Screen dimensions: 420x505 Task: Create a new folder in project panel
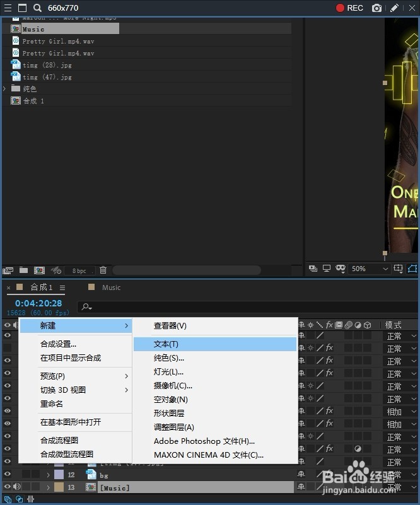point(23,270)
